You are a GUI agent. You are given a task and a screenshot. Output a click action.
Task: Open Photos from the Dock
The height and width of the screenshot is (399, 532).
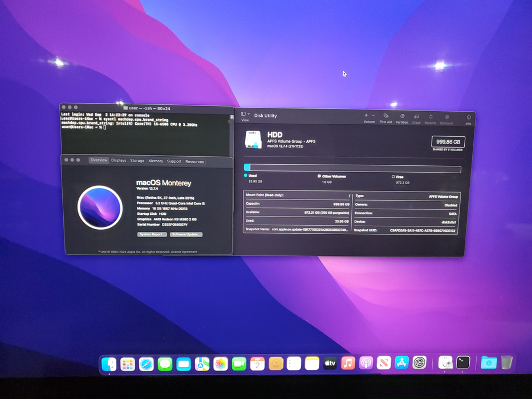[221, 364]
